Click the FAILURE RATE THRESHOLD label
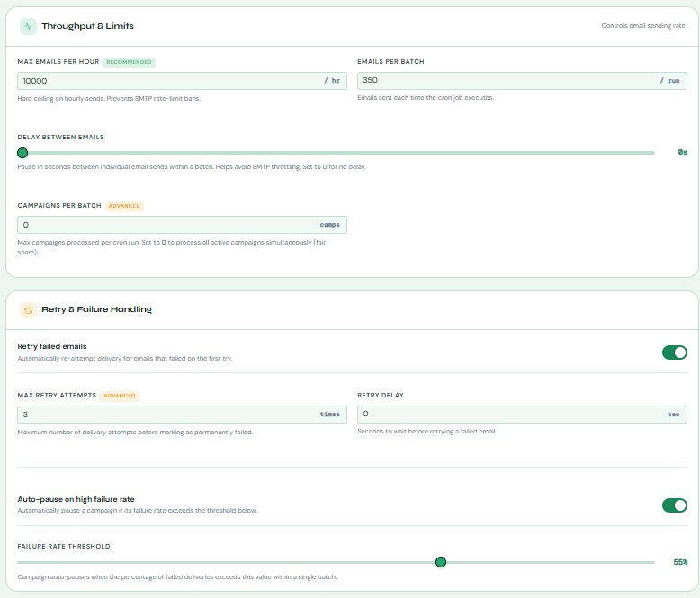The height and width of the screenshot is (598, 700). [x=63, y=546]
